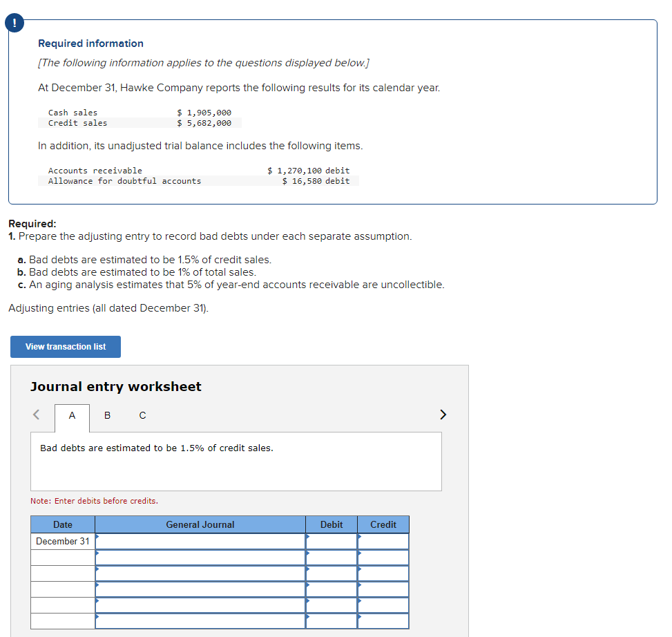
Task: Click the Credit column header
Action: click(383, 524)
